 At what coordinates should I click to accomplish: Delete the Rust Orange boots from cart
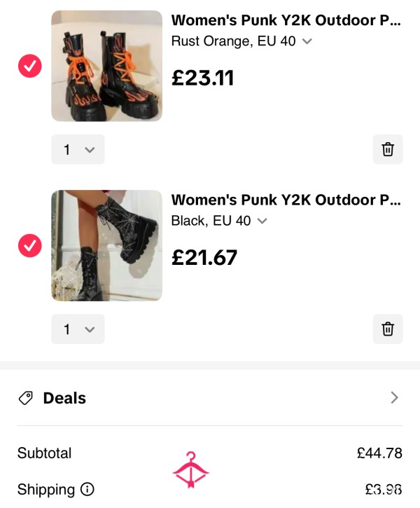[388, 149]
